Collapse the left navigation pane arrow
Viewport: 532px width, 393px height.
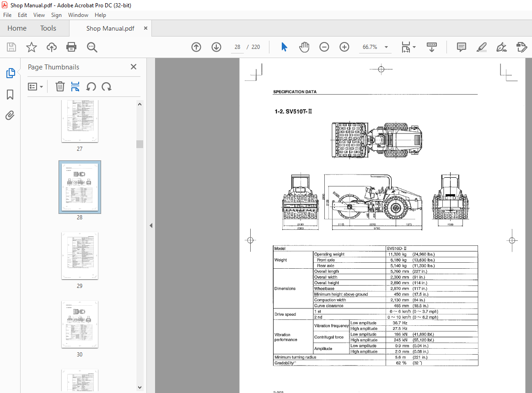(x=151, y=225)
